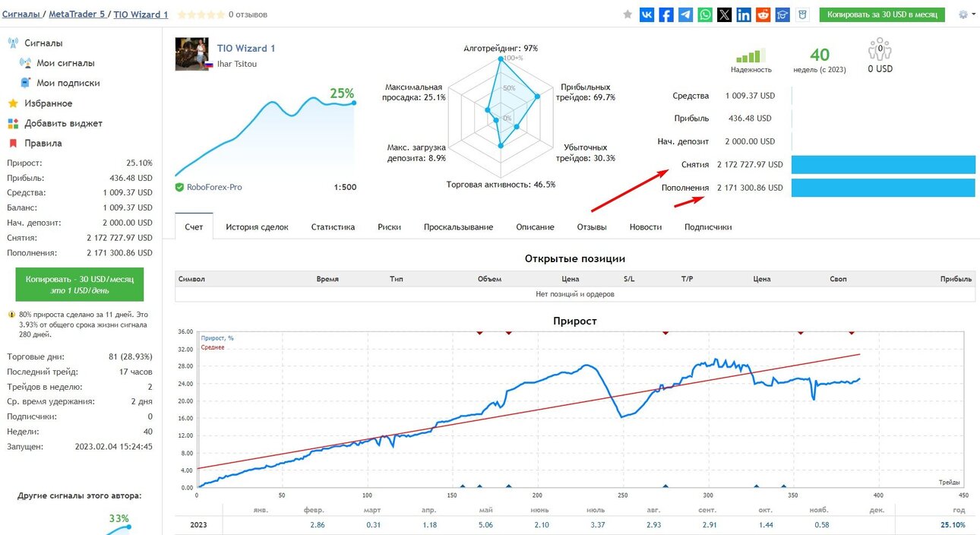
Task: Click the Снятия blue bar
Action: (x=883, y=164)
